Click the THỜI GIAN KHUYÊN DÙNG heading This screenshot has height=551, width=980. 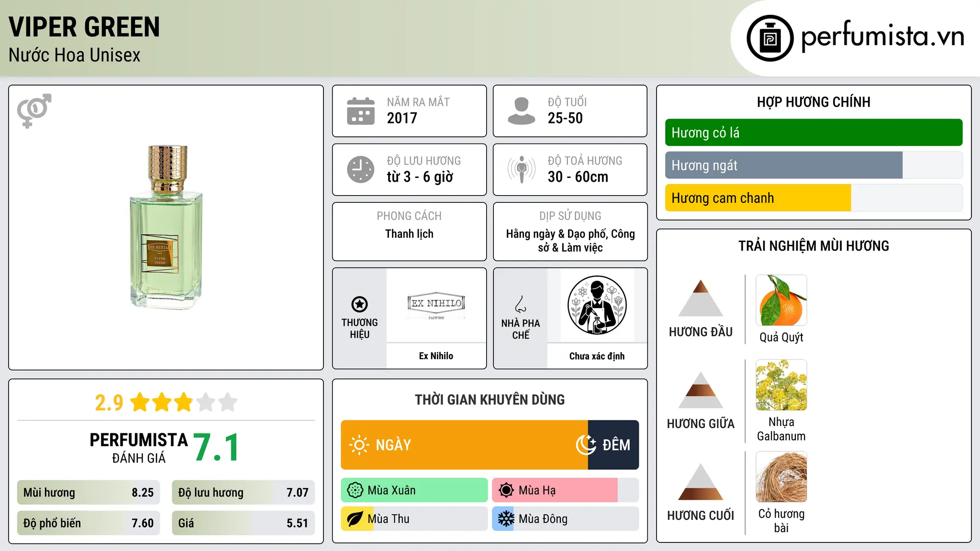(x=490, y=399)
